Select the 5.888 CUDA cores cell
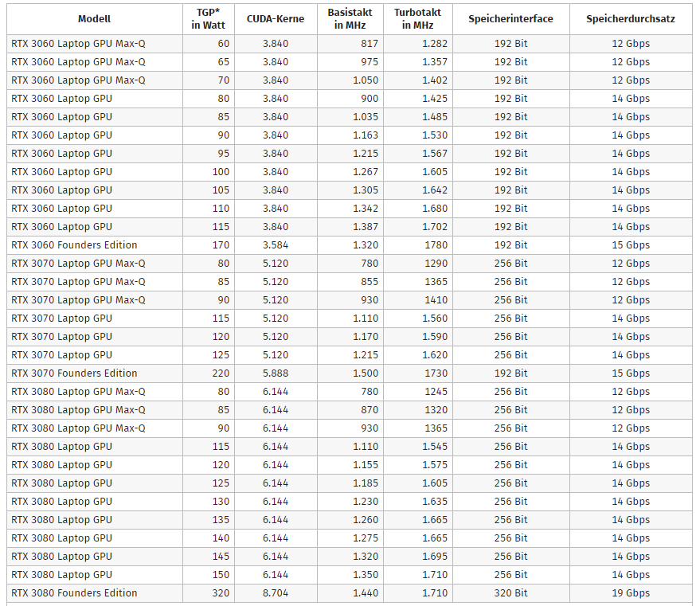This screenshot has height=606, width=700. pos(276,373)
